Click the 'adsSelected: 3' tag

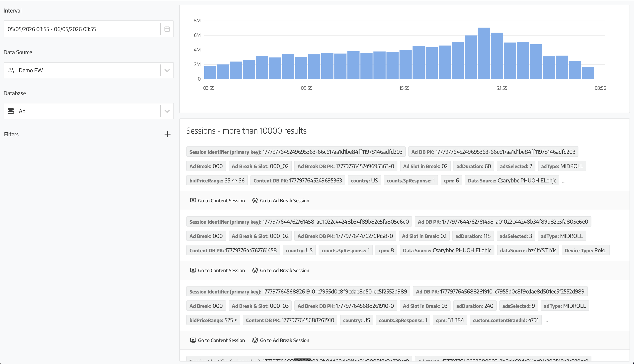(x=516, y=236)
